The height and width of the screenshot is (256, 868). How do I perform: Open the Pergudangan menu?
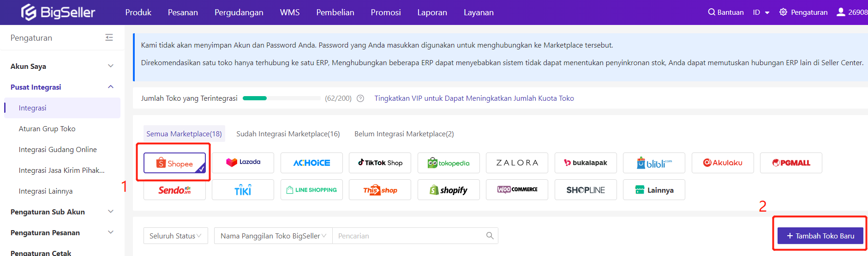pos(239,12)
